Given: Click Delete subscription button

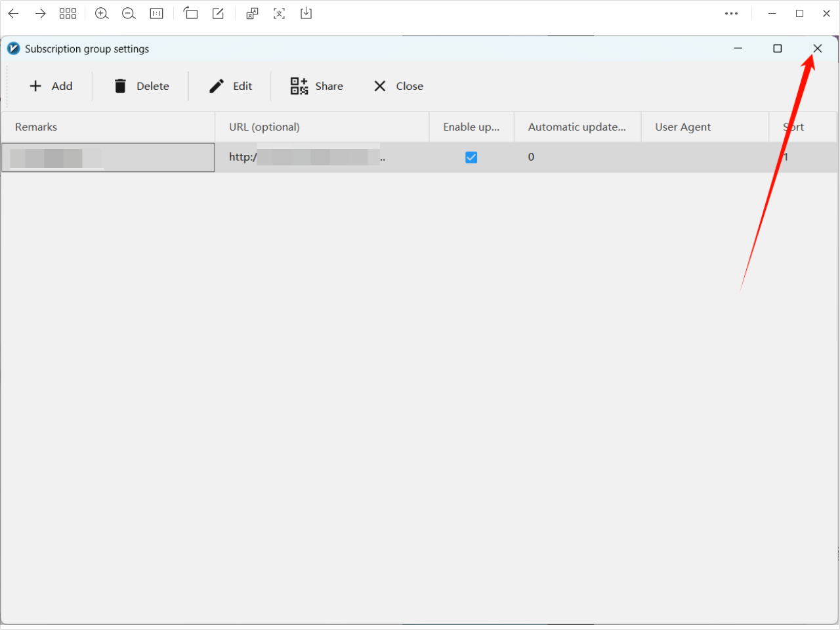Looking at the screenshot, I should tap(142, 86).
